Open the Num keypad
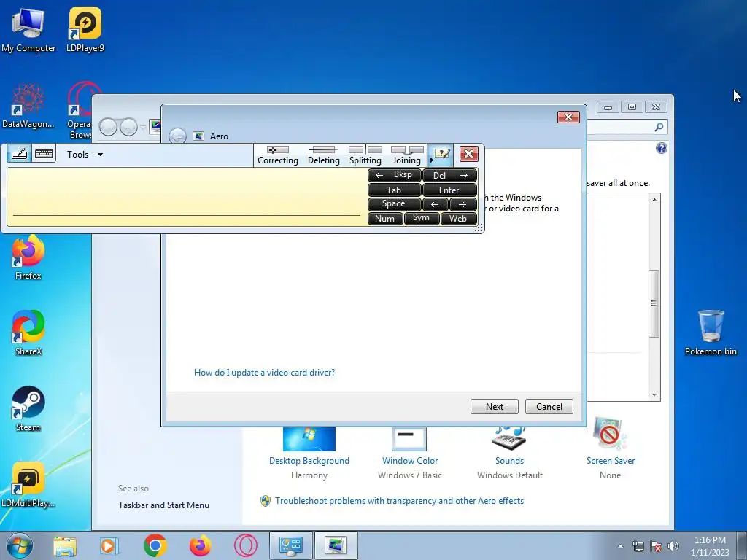 click(x=385, y=219)
